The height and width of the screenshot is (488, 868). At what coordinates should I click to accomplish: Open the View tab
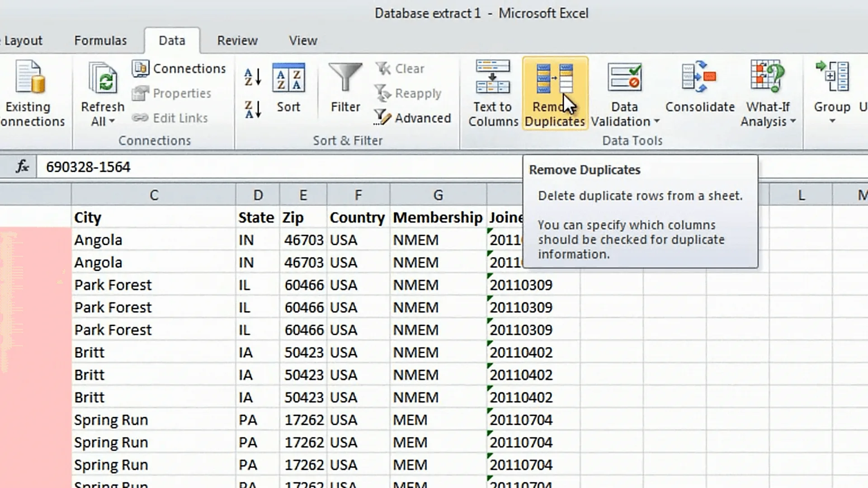click(303, 41)
